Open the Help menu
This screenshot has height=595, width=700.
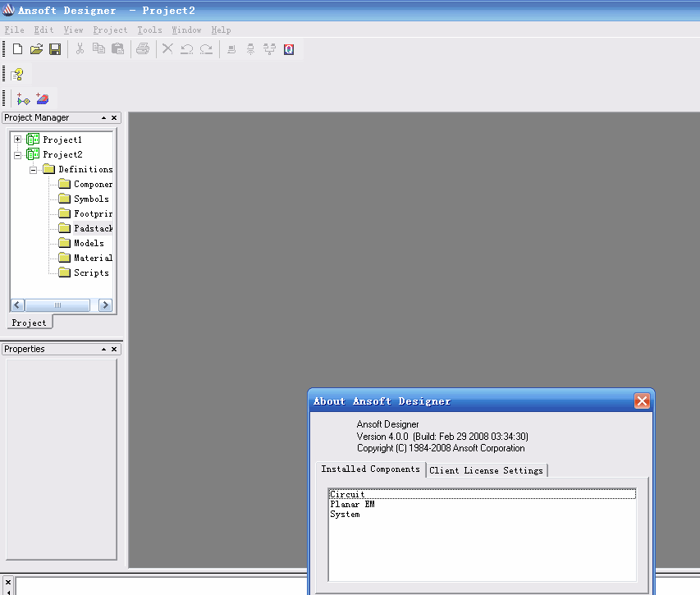coord(221,30)
